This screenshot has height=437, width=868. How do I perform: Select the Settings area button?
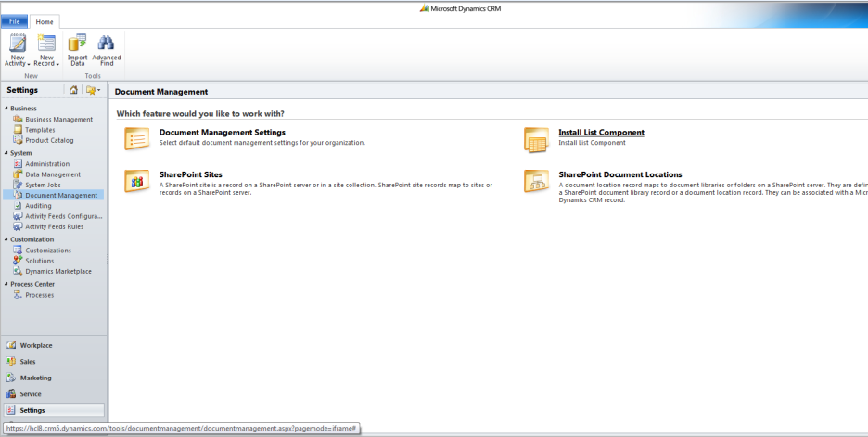tap(54, 410)
